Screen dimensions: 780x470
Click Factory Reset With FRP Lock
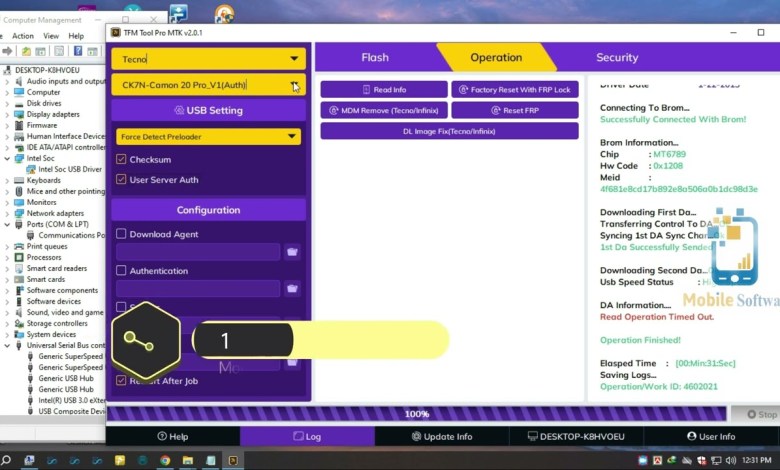(x=515, y=90)
